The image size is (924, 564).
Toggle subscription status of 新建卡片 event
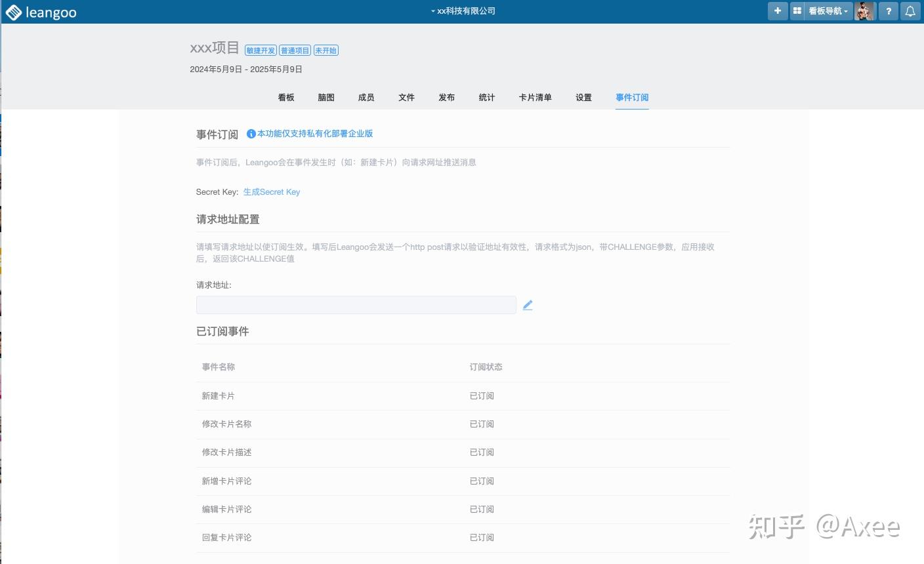482,395
